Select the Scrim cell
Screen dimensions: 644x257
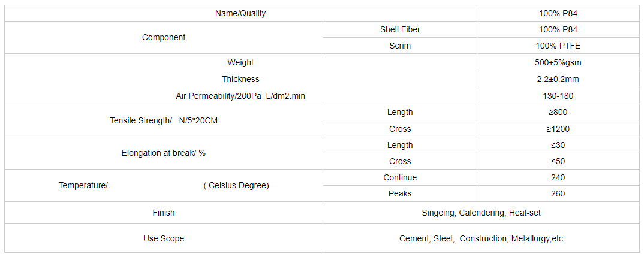point(399,46)
